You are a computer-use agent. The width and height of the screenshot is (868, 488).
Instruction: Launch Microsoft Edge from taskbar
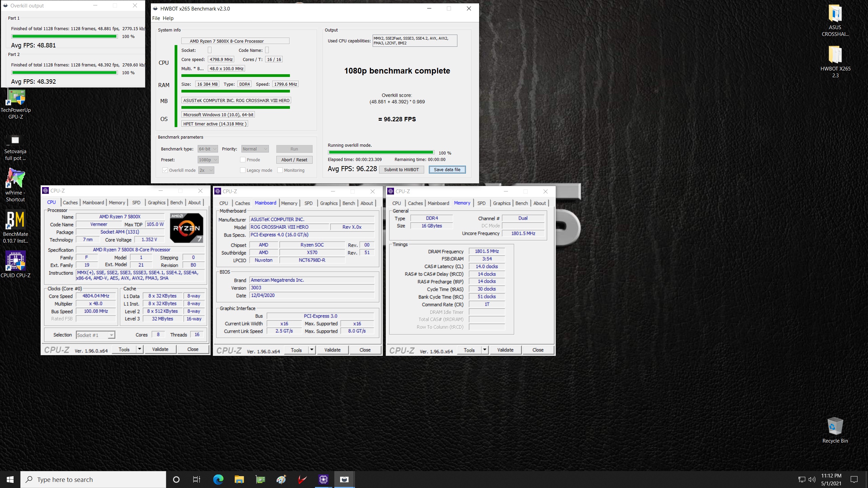point(218,480)
